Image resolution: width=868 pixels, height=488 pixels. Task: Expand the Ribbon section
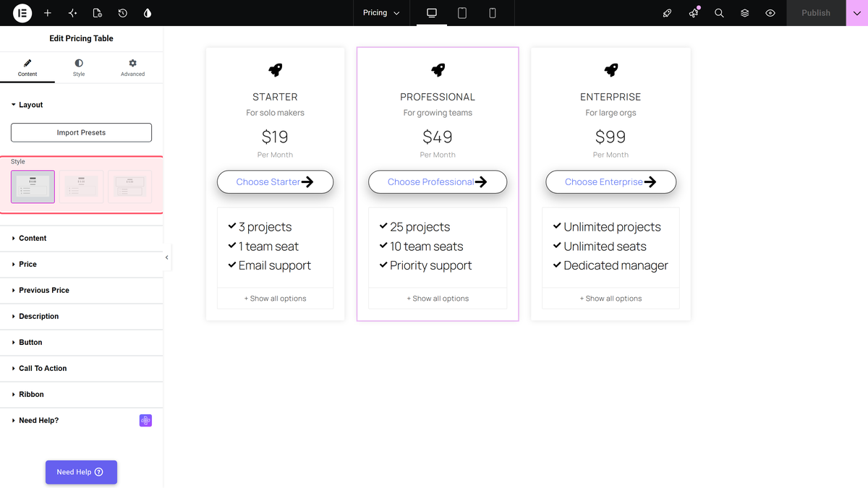tap(81, 395)
